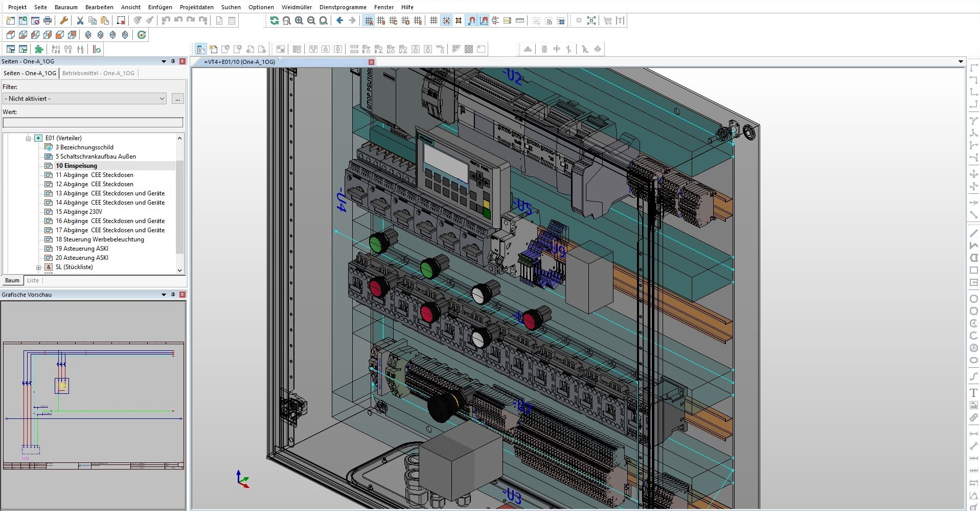The width and height of the screenshot is (980, 511).
Task: Switch to the Liste tab
Action: 33,280
